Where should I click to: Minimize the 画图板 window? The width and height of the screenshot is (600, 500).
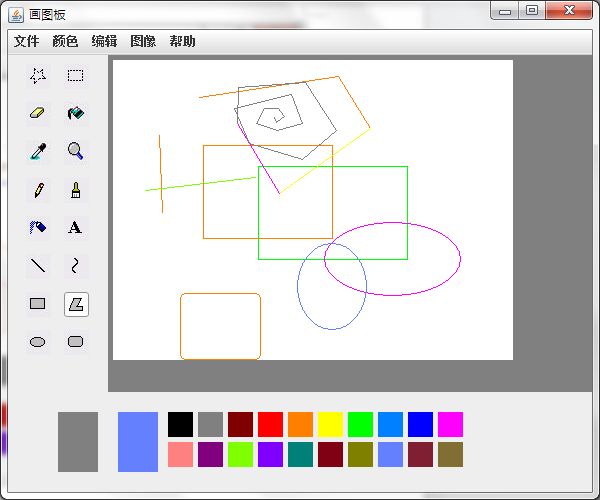click(x=505, y=11)
